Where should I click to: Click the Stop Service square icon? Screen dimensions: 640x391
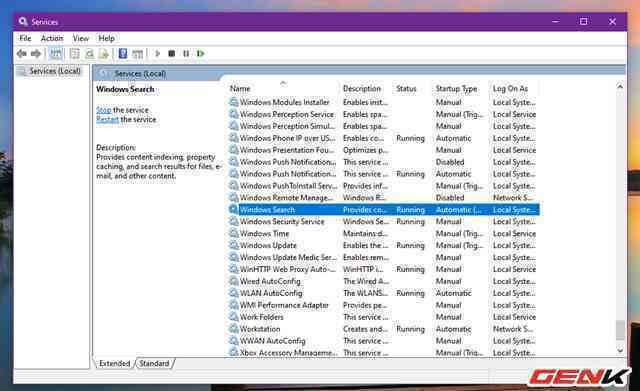172,53
